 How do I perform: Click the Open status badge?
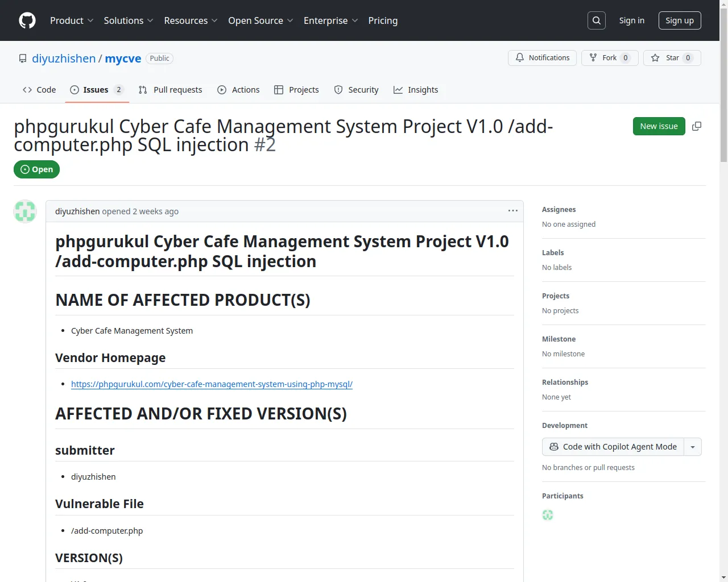tap(37, 169)
